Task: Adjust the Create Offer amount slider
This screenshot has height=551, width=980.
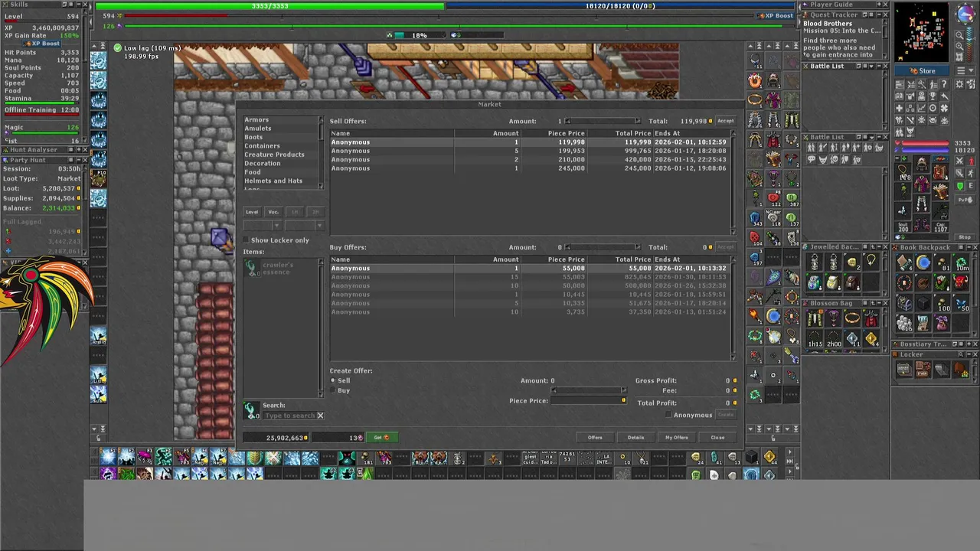Action: coord(589,390)
